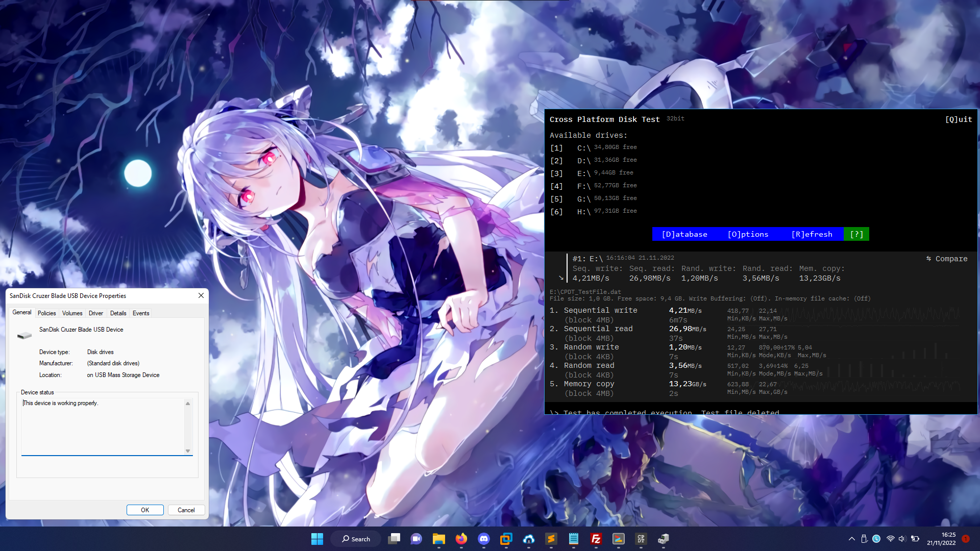Image resolution: width=980 pixels, height=551 pixels.
Task: Click [R]efresh to reload drives
Action: (x=812, y=234)
